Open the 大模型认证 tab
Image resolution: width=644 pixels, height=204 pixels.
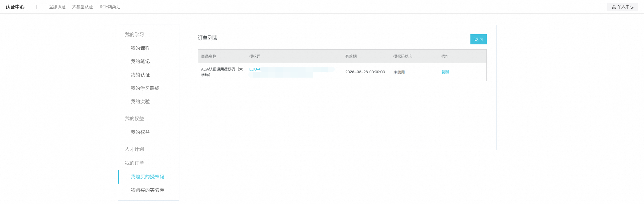pyautogui.click(x=82, y=7)
